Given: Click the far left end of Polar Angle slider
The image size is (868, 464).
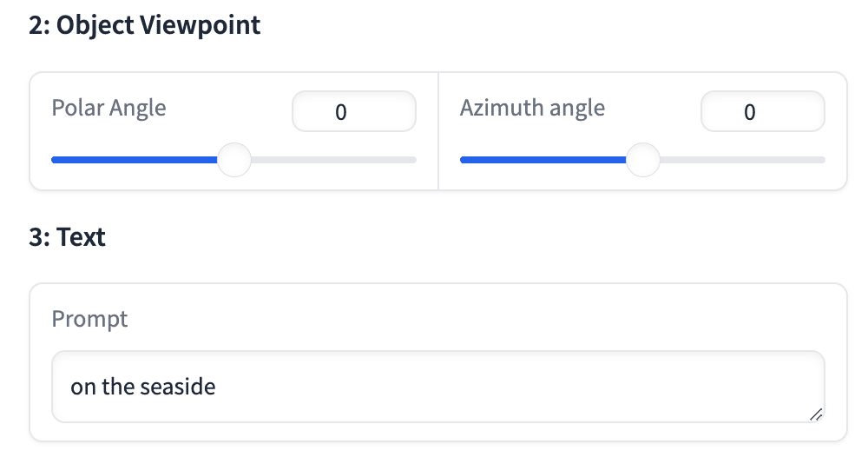Looking at the screenshot, I should tap(55, 160).
